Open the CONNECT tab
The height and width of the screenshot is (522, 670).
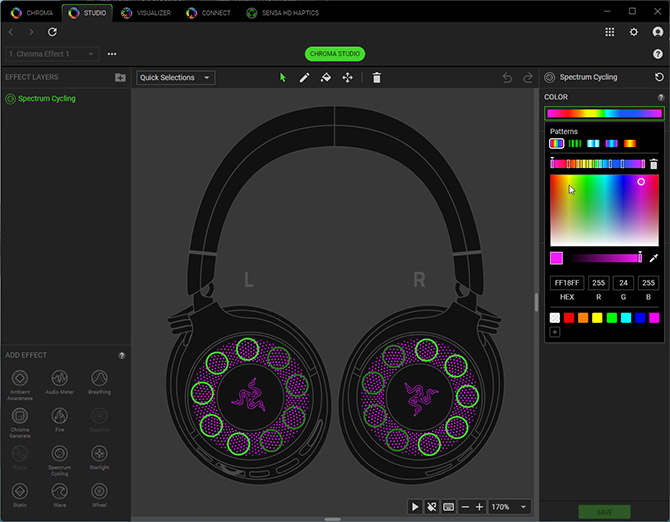pos(209,13)
